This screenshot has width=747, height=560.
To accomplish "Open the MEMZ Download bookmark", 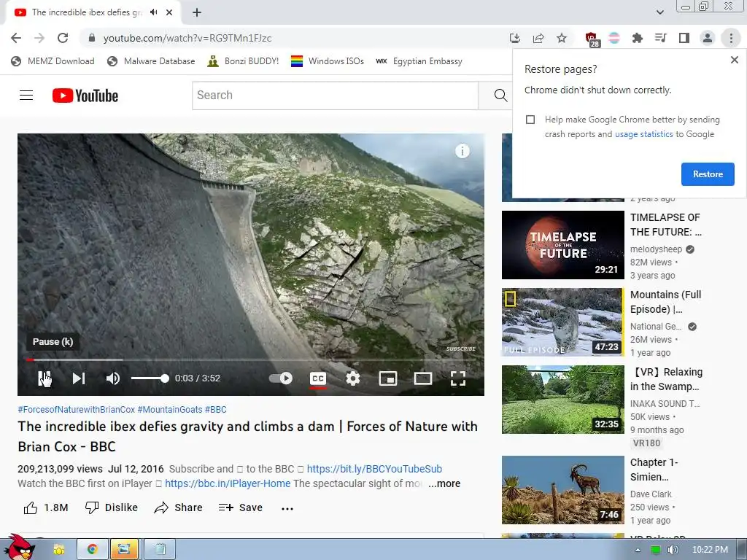I will click(53, 61).
